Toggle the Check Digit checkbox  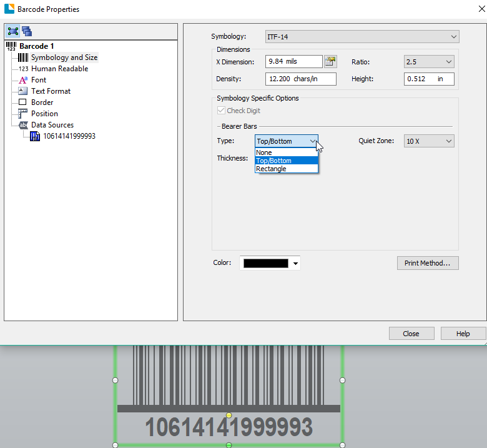(221, 111)
